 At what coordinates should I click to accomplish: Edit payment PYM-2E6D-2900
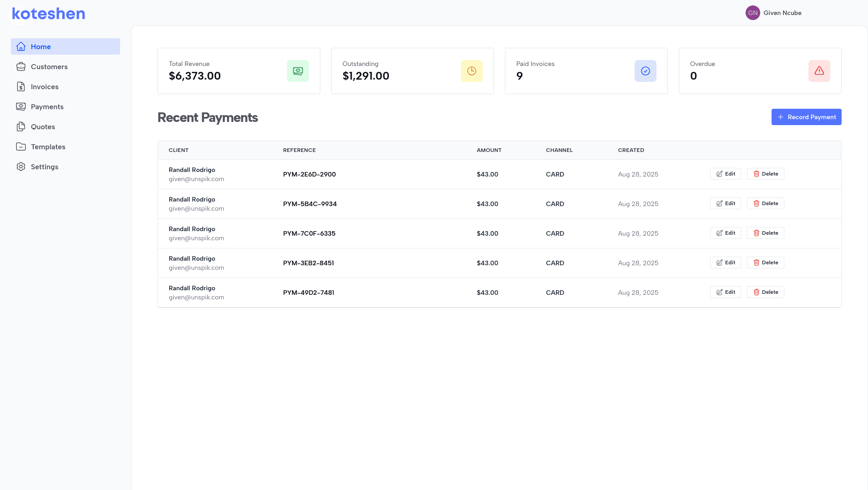pyautogui.click(x=726, y=174)
